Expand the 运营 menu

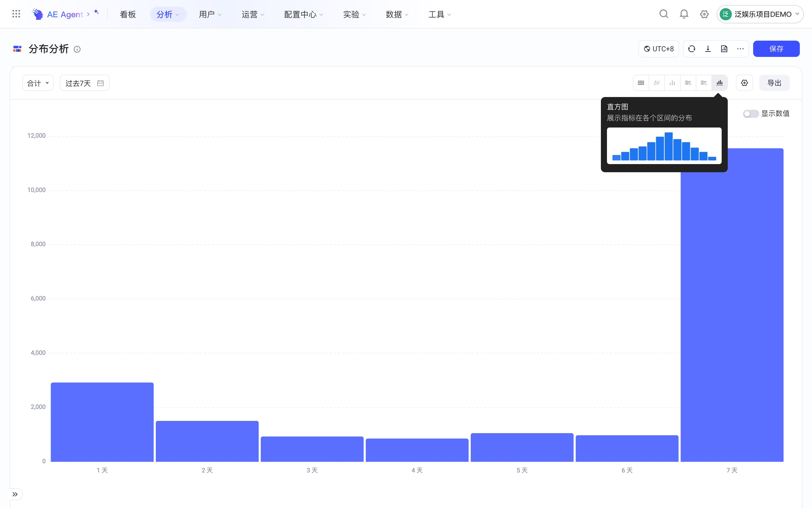[x=253, y=14]
